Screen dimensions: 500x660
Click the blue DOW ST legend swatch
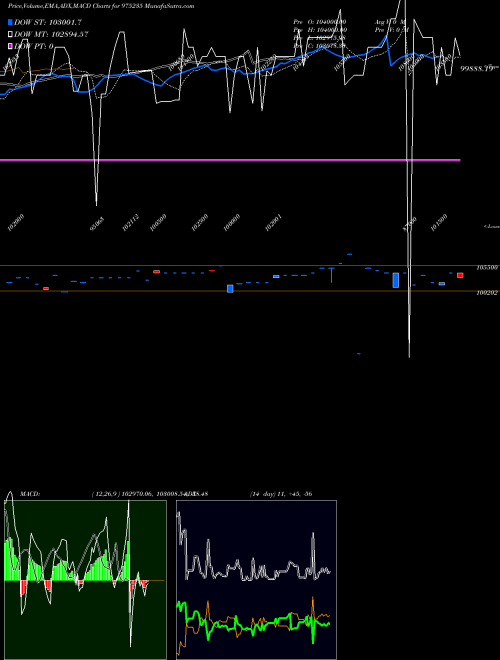[x=10, y=22]
